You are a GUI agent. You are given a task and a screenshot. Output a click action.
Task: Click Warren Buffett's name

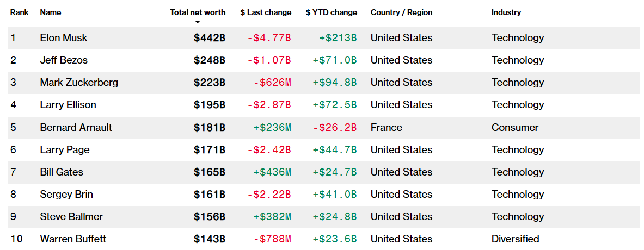(73, 239)
